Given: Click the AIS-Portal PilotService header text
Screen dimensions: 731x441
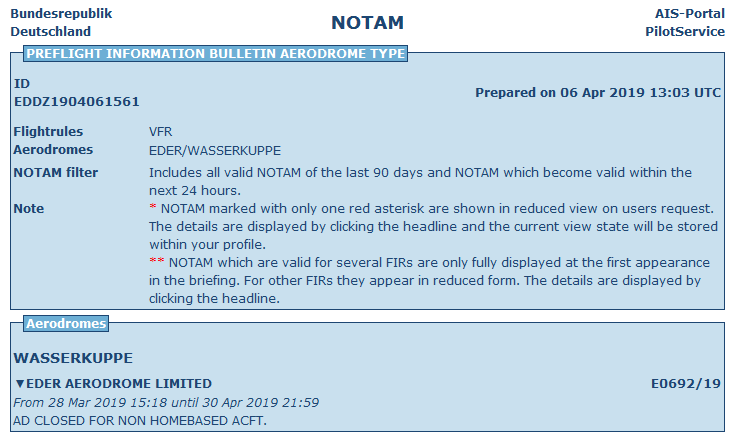Looking at the screenshot, I should tap(685, 22).
